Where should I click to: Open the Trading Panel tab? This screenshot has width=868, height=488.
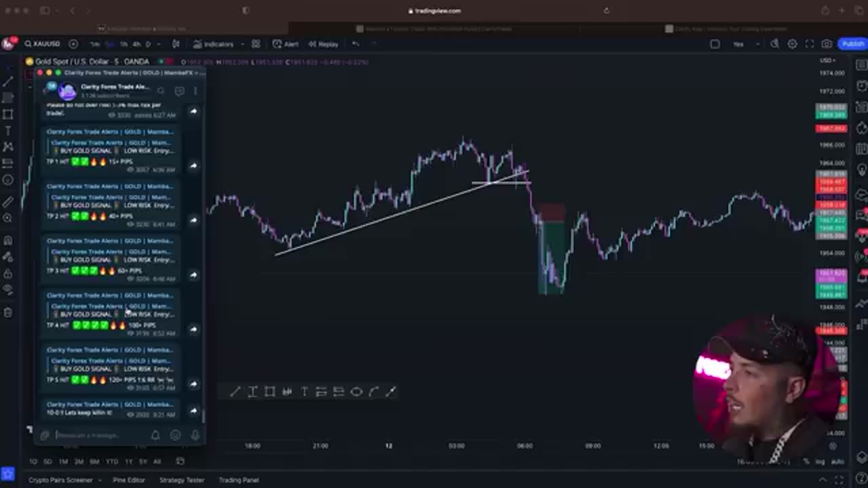(239, 480)
